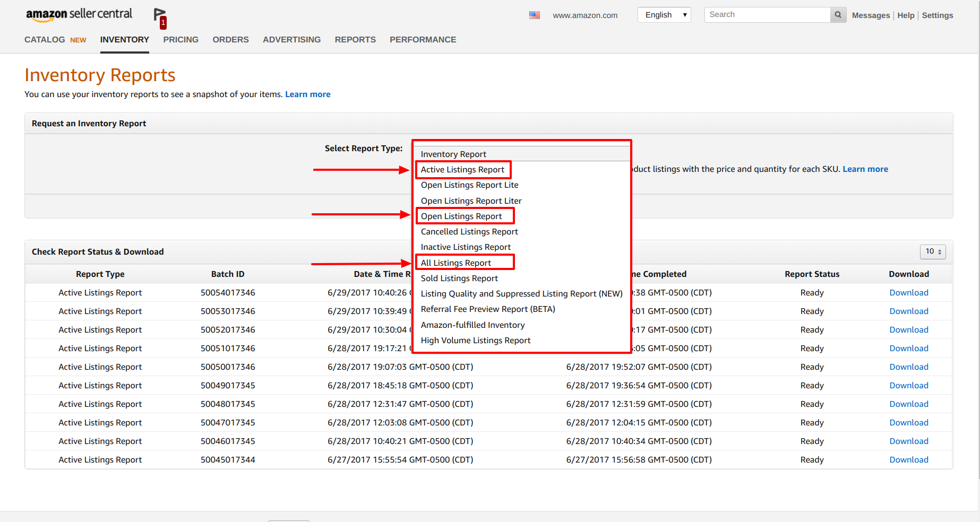The image size is (980, 522).
Task: Download report batch 50052017346
Action: (x=909, y=330)
